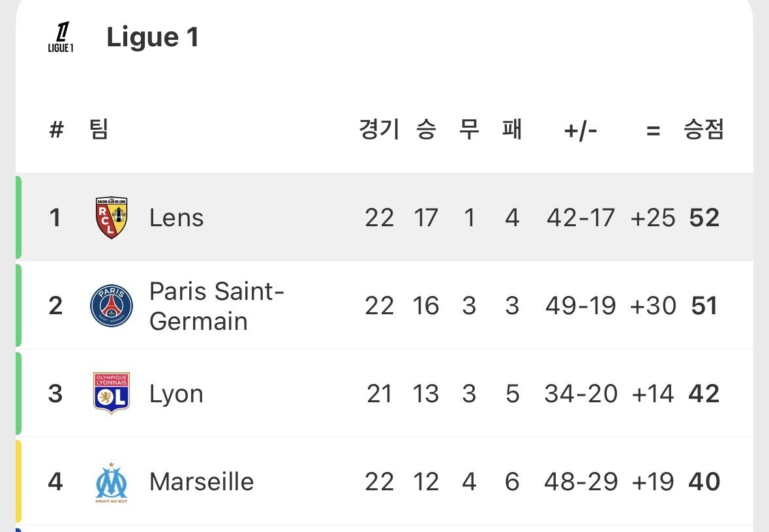Viewport: 769px width, 532px height.
Task: Click the # rank column header
Action: [x=56, y=130]
